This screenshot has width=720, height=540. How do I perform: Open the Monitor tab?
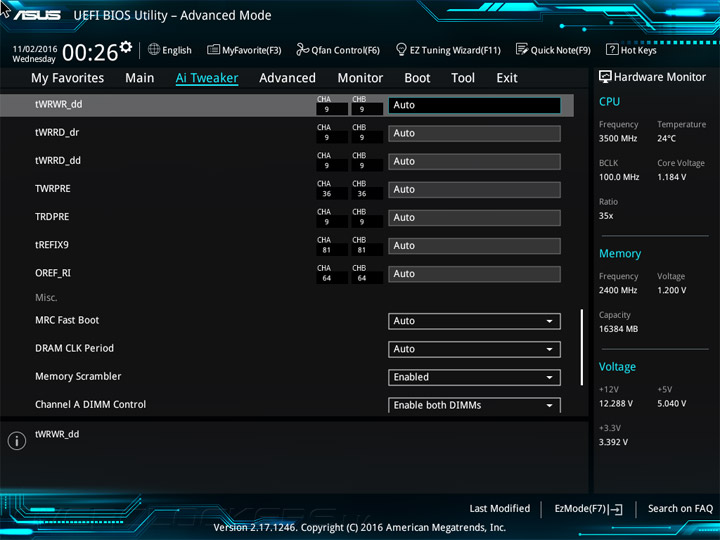(360, 78)
